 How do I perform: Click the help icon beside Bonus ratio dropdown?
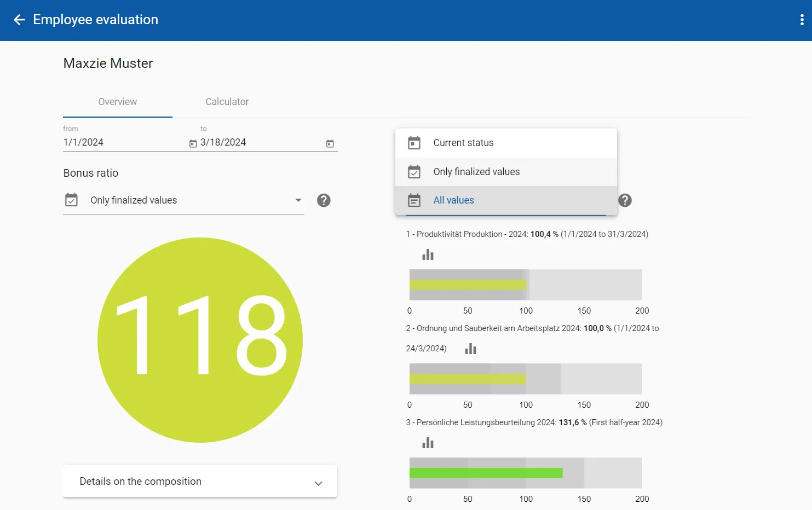(x=324, y=200)
